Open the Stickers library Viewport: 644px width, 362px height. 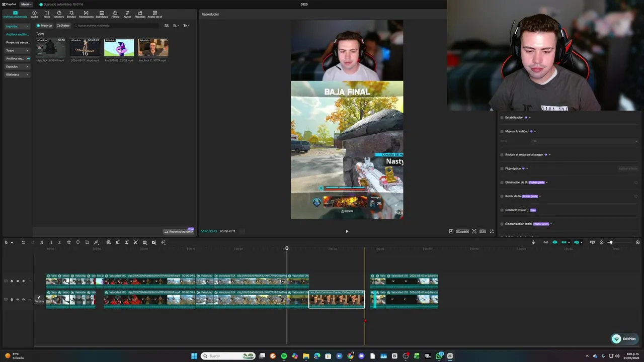point(59,14)
